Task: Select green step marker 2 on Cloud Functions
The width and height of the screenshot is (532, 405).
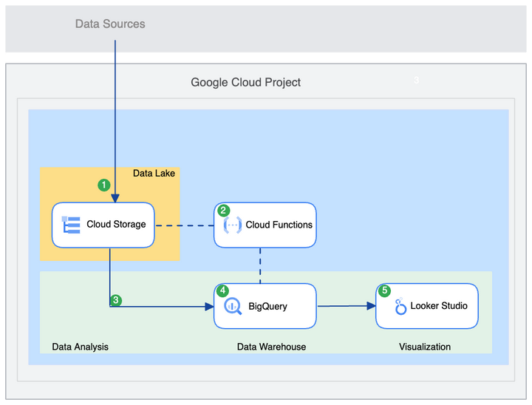Action: point(223,211)
